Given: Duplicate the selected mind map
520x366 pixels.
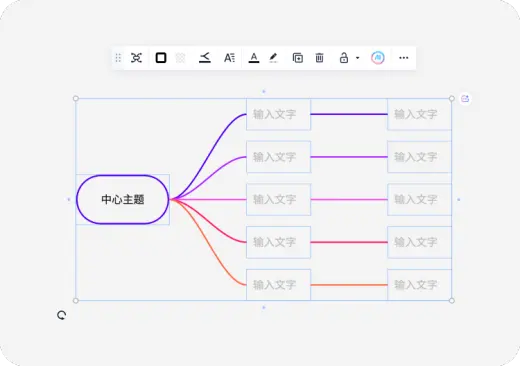Looking at the screenshot, I should [298, 58].
